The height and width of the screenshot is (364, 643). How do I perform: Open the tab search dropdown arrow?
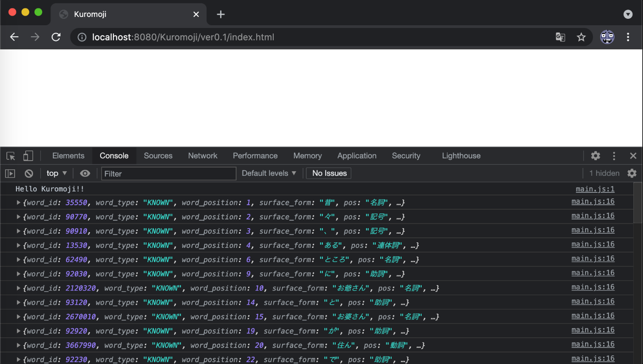pyautogui.click(x=628, y=14)
